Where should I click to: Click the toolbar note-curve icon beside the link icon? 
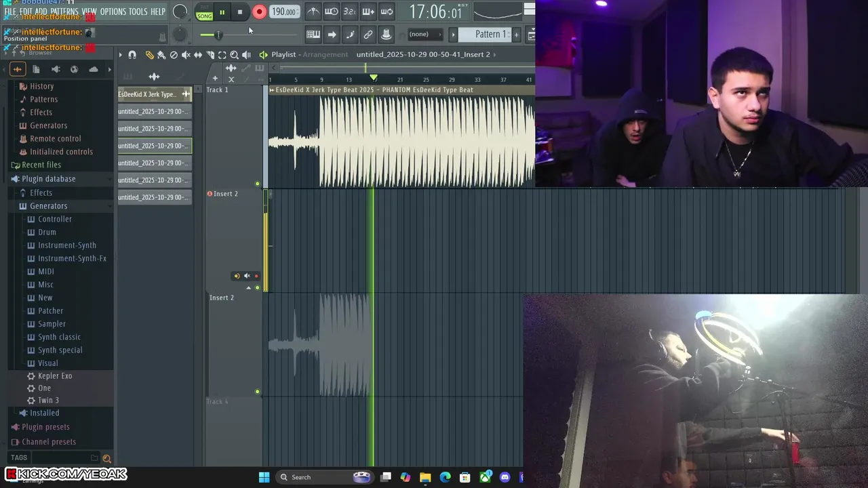click(x=350, y=35)
